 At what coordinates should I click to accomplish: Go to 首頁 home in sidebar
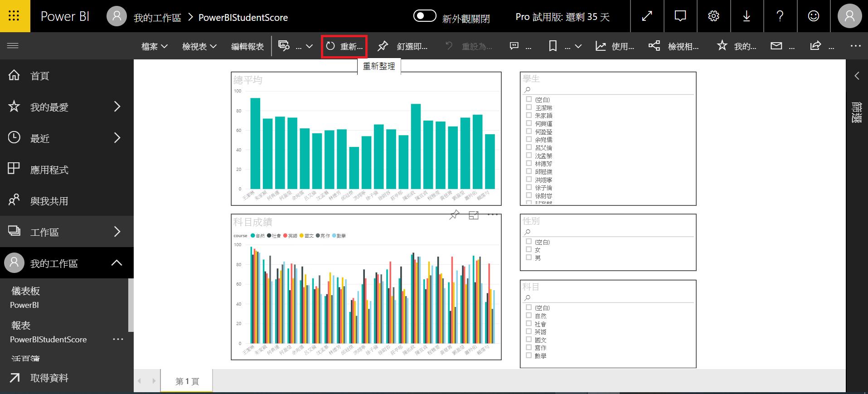[x=67, y=75]
